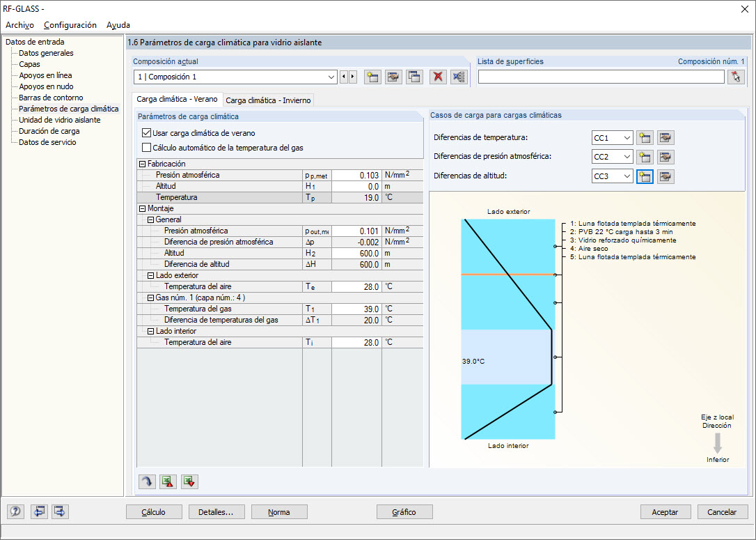Click the Cálculo button
This screenshot has width=756, height=540.
pos(154,512)
